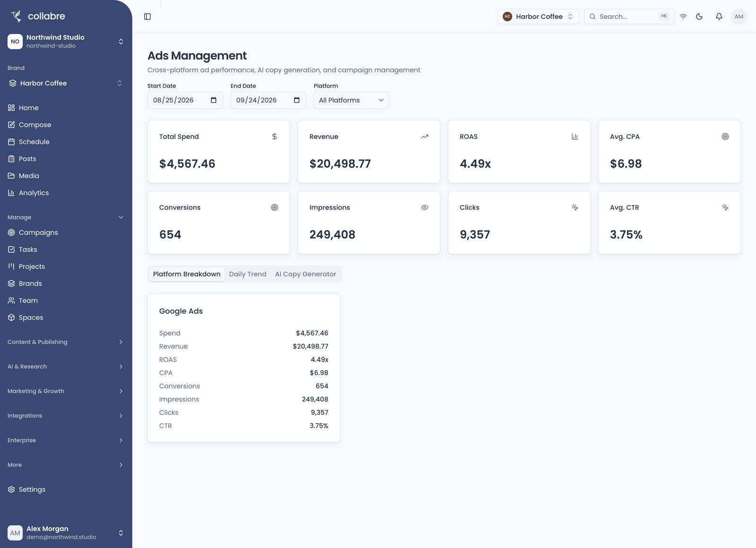This screenshot has height=548, width=756.
Task: Collapse the Manage section
Action: click(x=66, y=217)
